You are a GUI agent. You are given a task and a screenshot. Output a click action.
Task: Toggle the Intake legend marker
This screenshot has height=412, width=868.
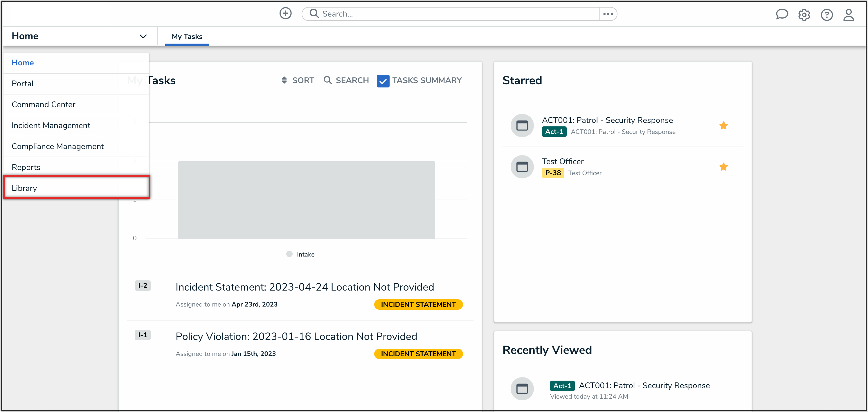click(289, 254)
